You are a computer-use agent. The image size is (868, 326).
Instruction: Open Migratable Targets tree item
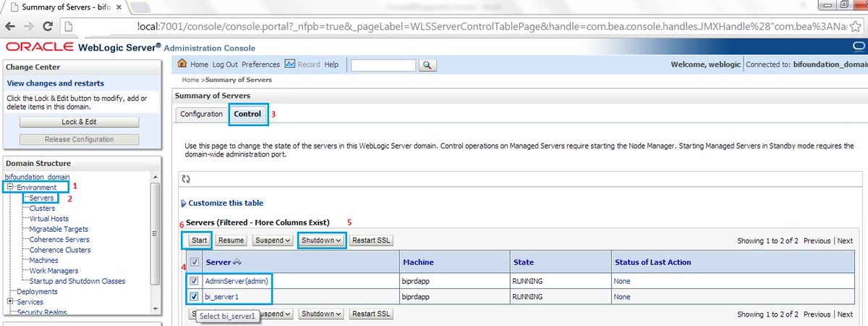(59, 229)
